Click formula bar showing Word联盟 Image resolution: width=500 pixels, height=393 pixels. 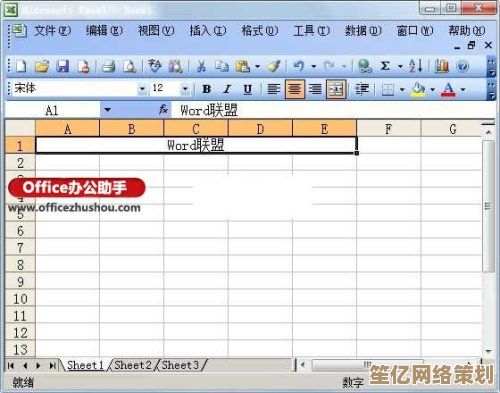point(333,110)
